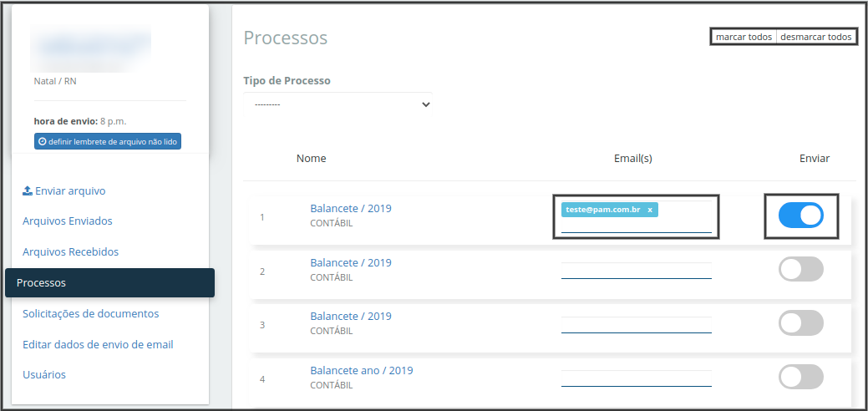Open Editar dados de envio de email

pyautogui.click(x=98, y=344)
